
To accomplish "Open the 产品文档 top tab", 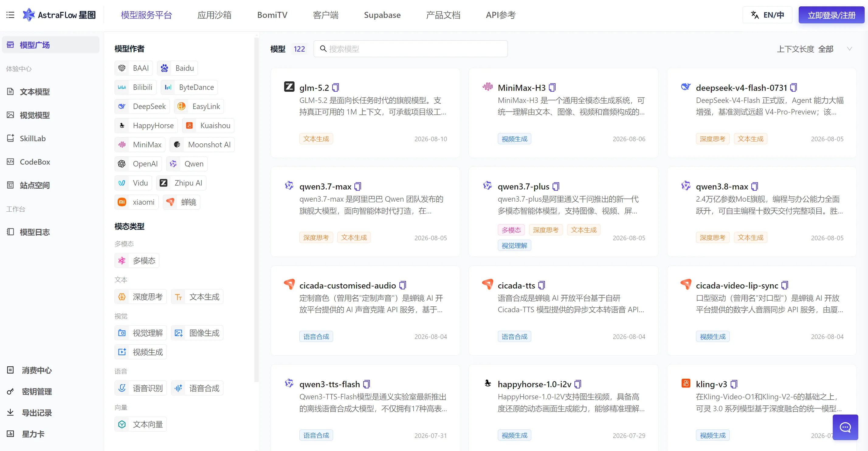I will 443,15.
